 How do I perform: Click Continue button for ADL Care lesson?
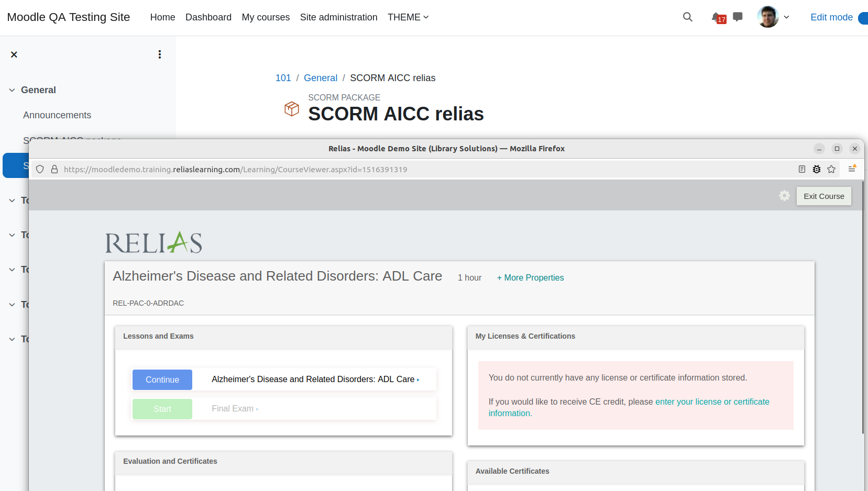point(162,380)
